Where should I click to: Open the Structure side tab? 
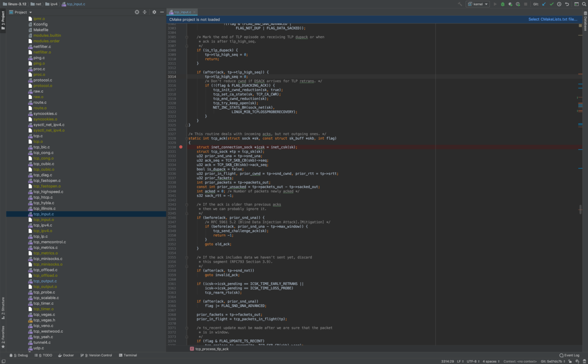pyautogui.click(x=3, y=308)
